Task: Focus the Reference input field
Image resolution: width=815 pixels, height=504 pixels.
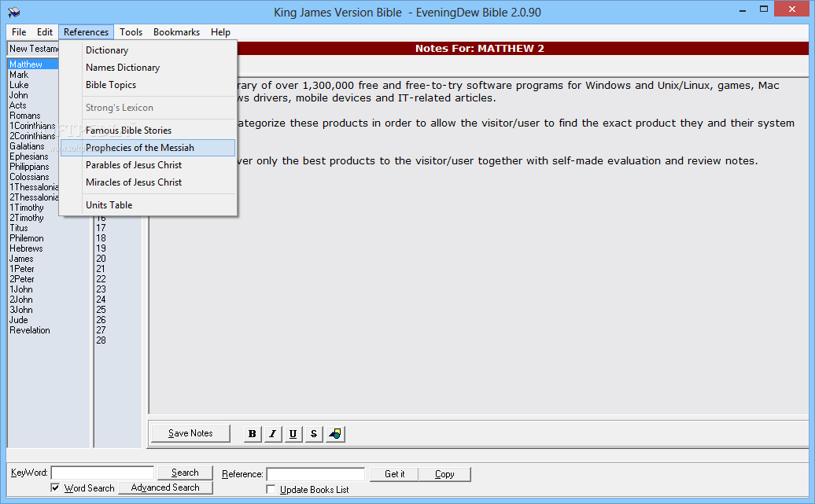Action: 315,474
